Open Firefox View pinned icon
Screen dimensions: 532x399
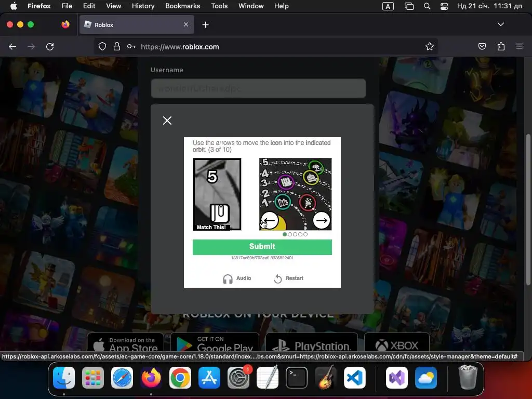65,24
